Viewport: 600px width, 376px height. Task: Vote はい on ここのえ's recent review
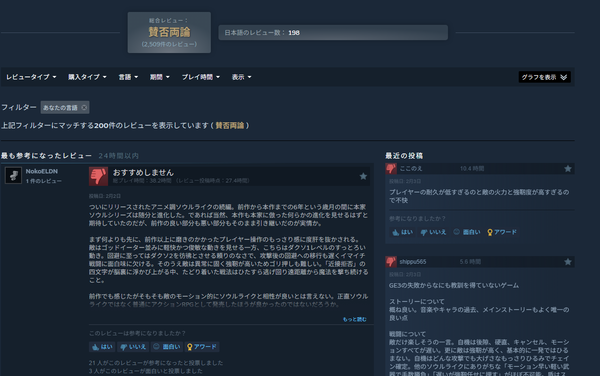point(403,232)
